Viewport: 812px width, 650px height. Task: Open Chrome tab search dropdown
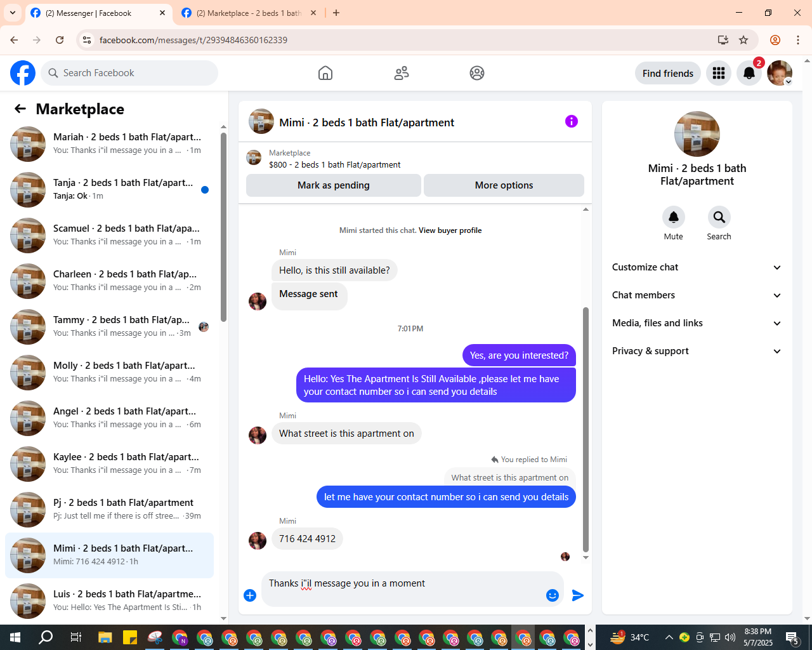coord(13,13)
